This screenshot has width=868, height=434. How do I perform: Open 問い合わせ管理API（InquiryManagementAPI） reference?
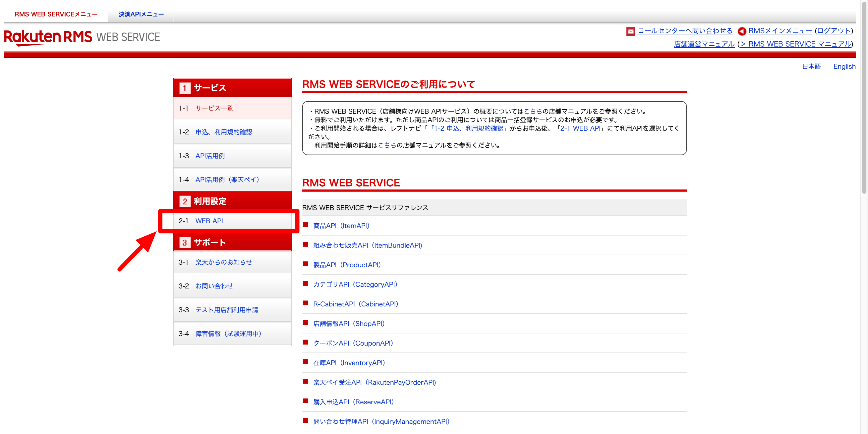pyautogui.click(x=381, y=421)
